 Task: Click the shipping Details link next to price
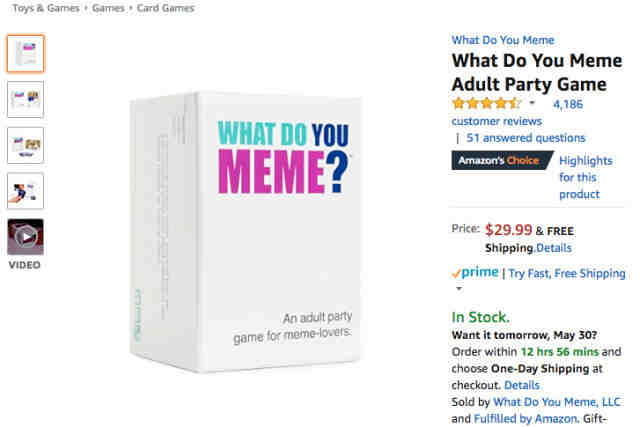point(554,248)
